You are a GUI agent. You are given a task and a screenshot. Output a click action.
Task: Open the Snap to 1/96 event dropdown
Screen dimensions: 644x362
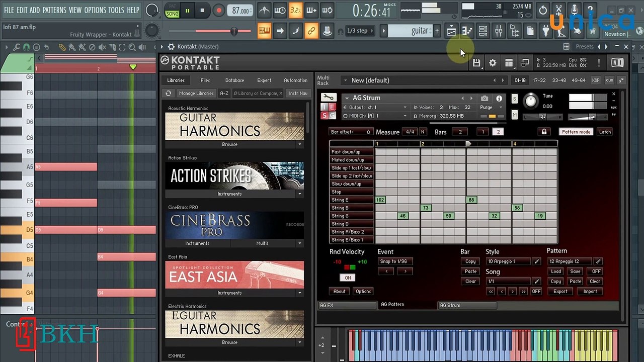click(x=395, y=261)
